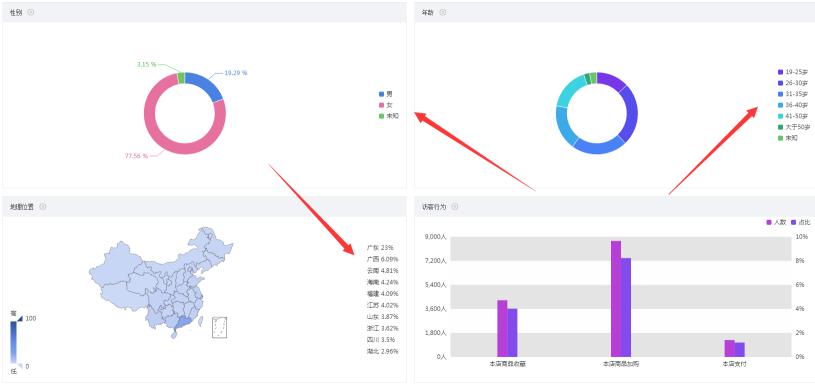Click the info icon beside 地域位置 title

pos(43,206)
